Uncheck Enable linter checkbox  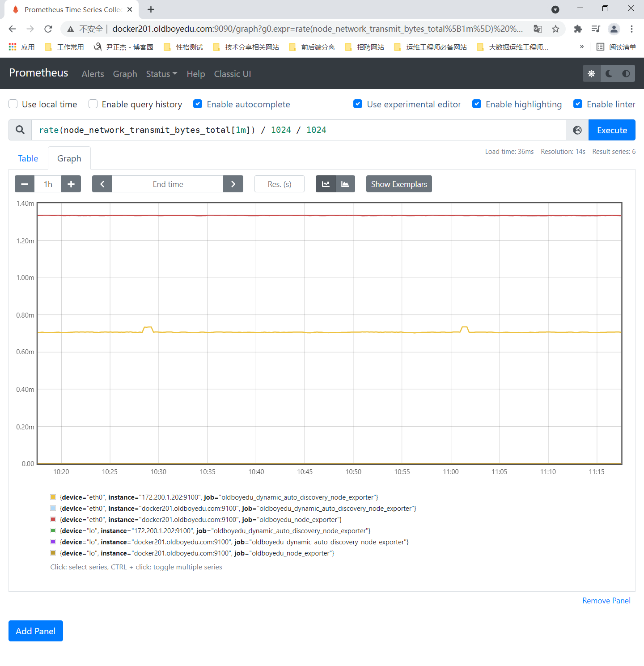578,104
